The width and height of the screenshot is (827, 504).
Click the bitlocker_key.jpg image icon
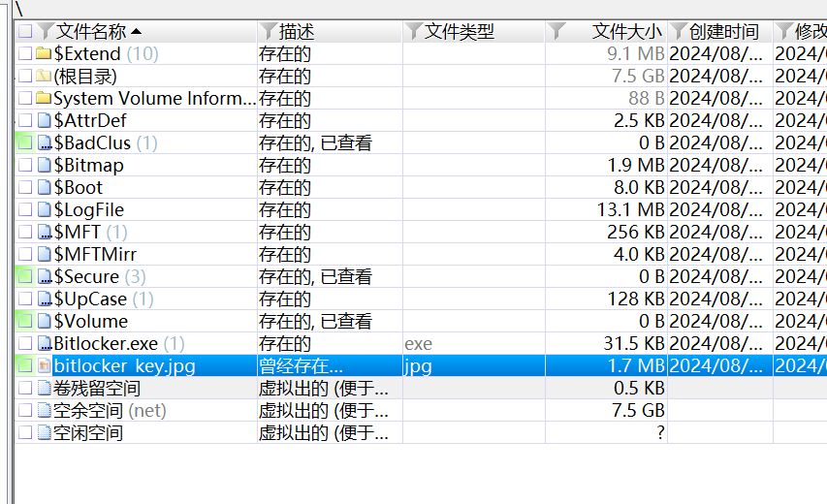pyautogui.click(x=45, y=365)
